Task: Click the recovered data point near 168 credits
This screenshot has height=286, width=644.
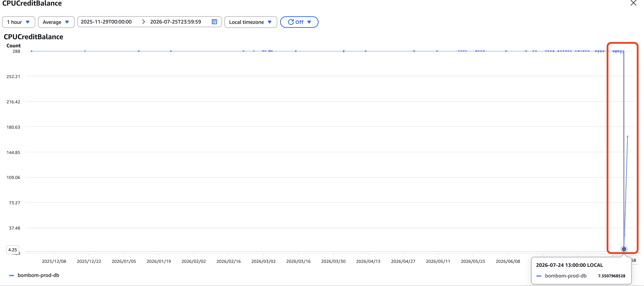Action: pyautogui.click(x=628, y=136)
